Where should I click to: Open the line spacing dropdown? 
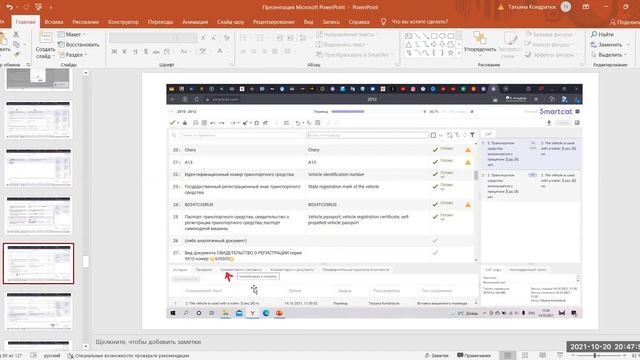303,38
